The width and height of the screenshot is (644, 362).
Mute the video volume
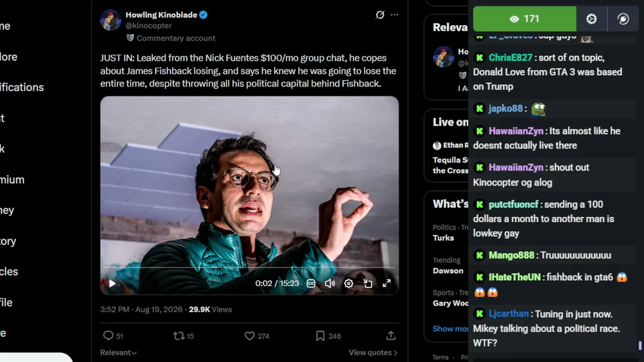pyautogui.click(x=330, y=284)
